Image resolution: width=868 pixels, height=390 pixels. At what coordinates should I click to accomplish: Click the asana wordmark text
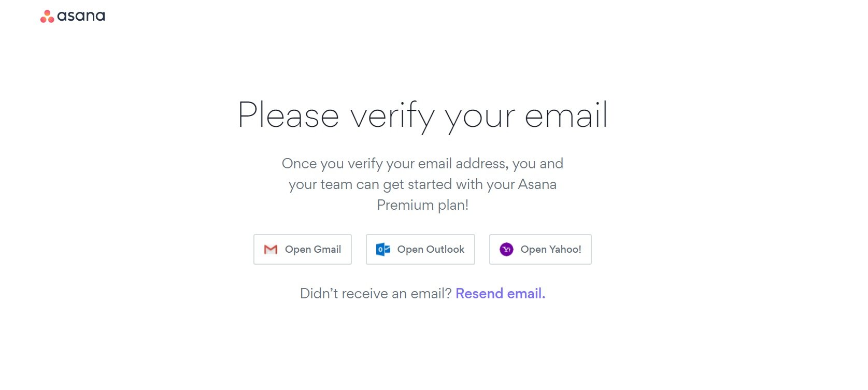tap(81, 16)
